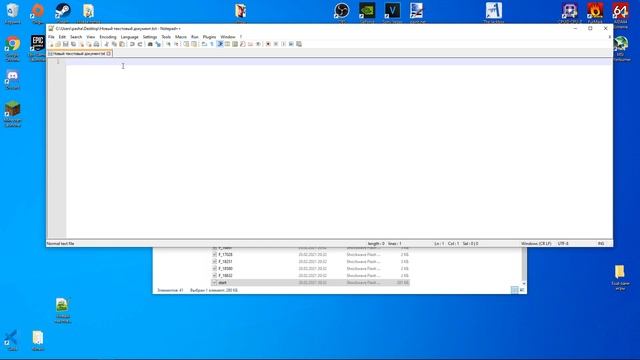The height and width of the screenshot is (360, 640).
Task: Open the Edit menu
Action: 62,37
